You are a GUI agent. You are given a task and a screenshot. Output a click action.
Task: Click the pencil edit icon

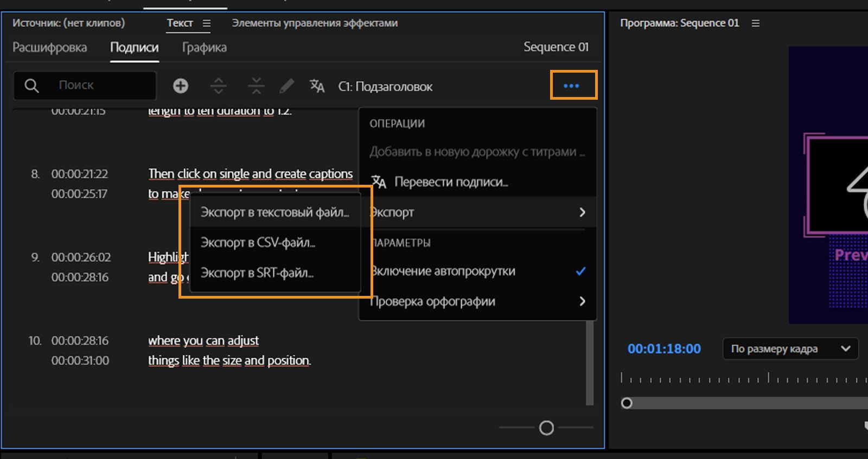286,86
